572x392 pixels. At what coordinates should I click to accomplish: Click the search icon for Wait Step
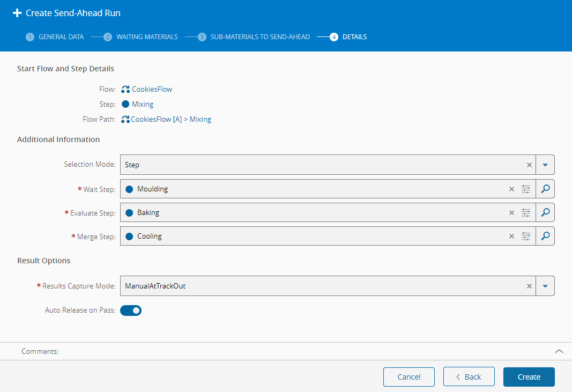(545, 189)
